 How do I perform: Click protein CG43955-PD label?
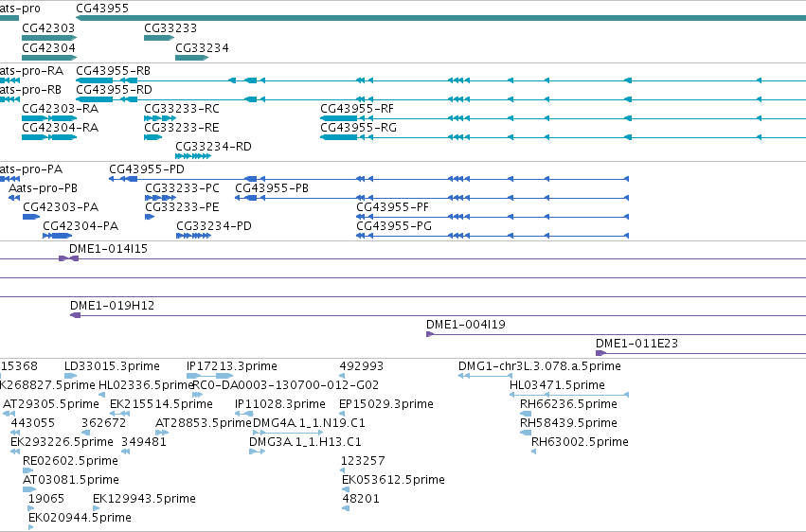pyautogui.click(x=147, y=168)
